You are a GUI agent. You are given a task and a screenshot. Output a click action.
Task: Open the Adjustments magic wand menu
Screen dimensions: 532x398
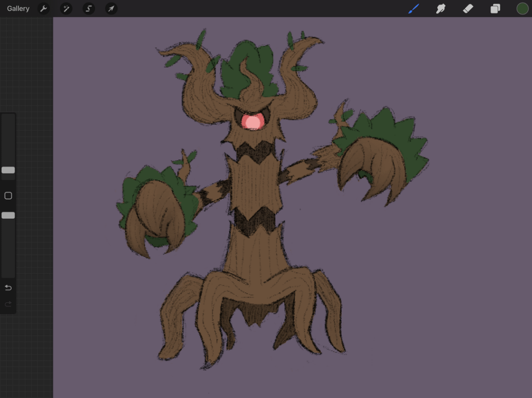(66, 8)
